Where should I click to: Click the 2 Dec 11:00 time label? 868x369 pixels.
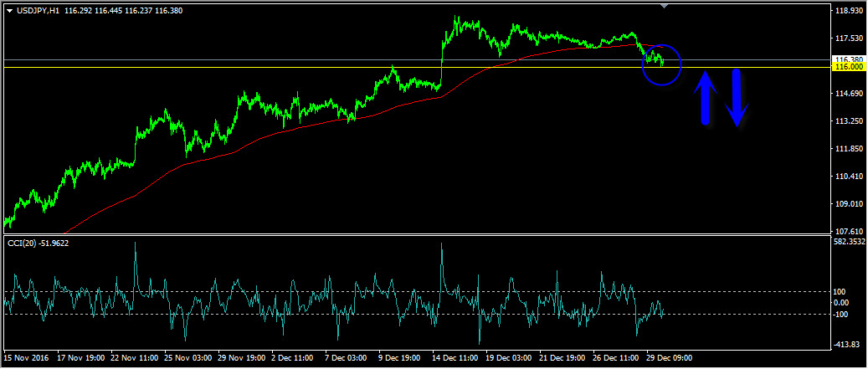tap(294, 358)
